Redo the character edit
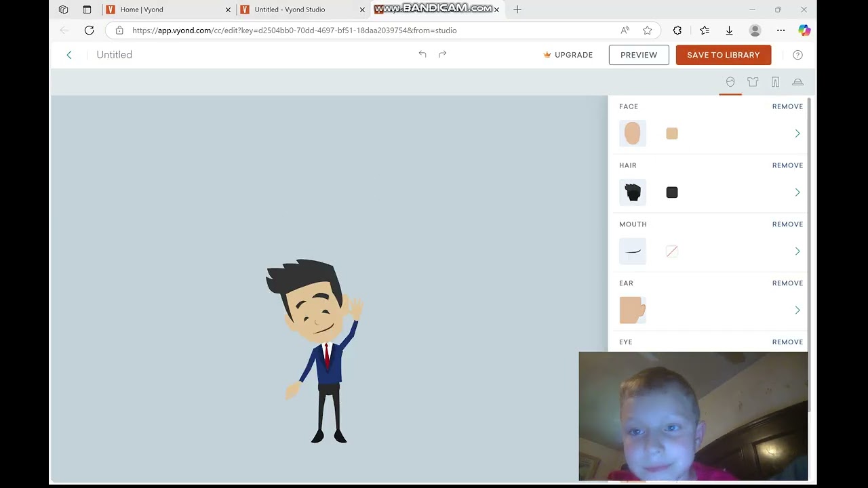The width and height of the screenshot is (868, 488). pos(443,54)
